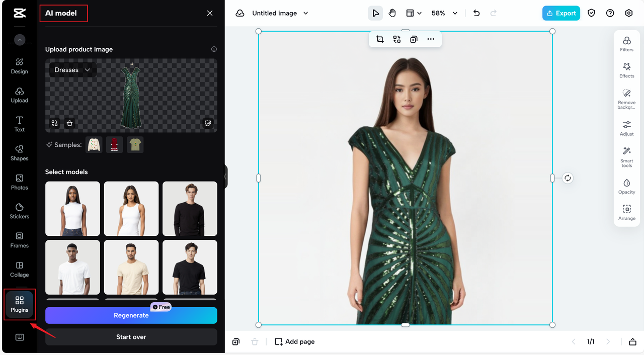Open the Stickers panel
Image resolution: width=644 pixels, height=355 pixels.
(x=20, y=211)
